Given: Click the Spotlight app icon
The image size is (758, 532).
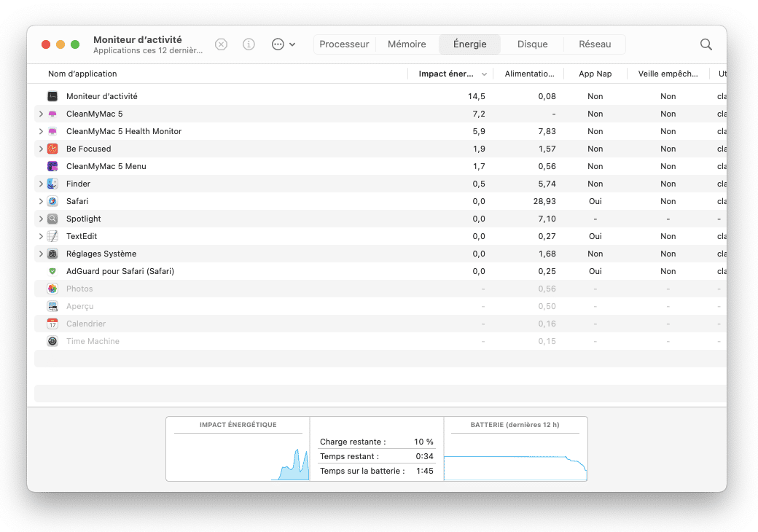Looking at the screenshot, I should [52, 219].
